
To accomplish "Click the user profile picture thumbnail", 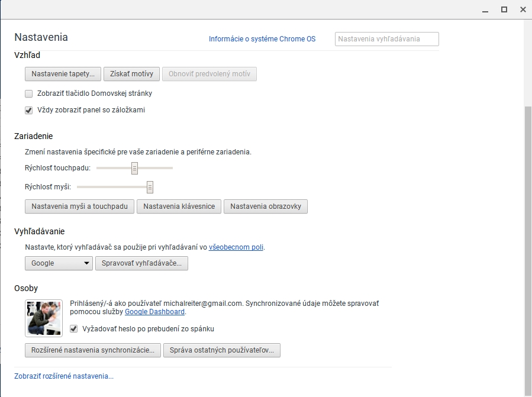I will (44, 318).
